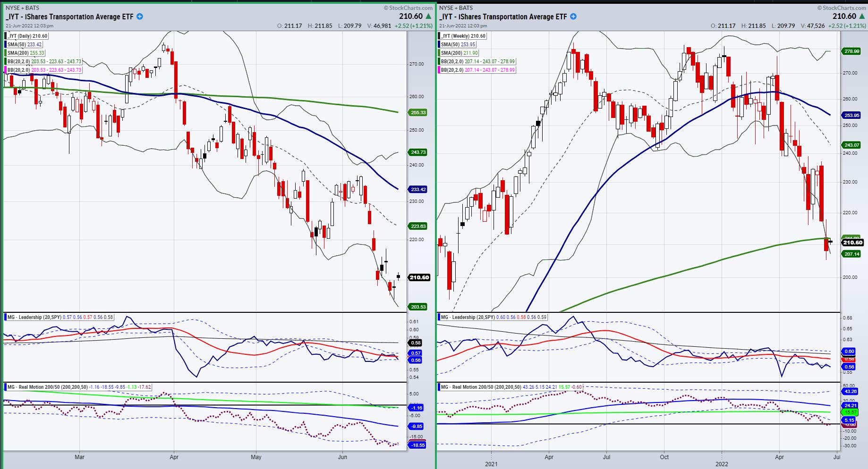
Task: Open StockCharts.com link above the daily chart
Action: [x=408, y=8]
